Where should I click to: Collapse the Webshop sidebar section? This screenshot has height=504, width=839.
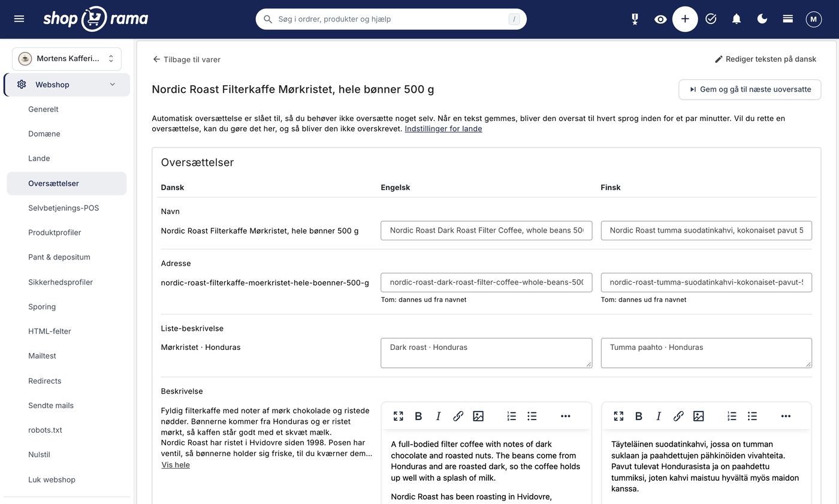67,84
